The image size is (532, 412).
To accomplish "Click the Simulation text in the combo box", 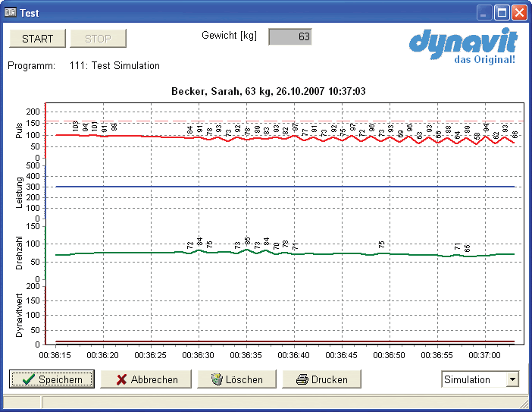I will click(467, 379).
